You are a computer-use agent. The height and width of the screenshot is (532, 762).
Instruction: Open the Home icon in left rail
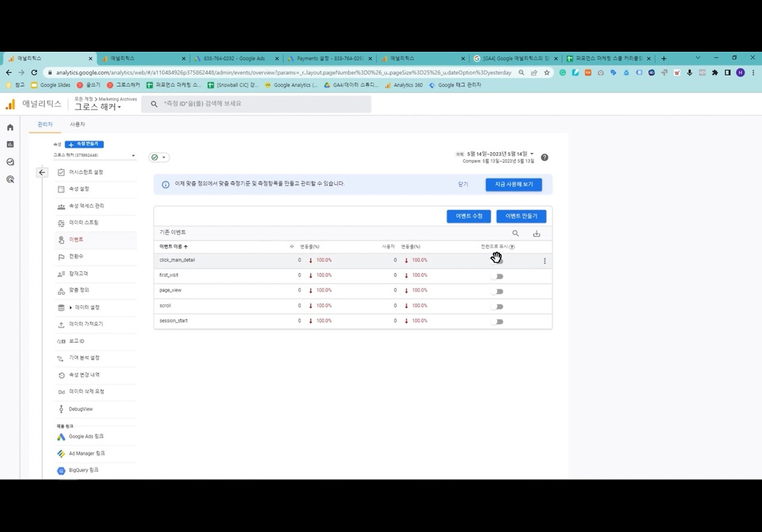[x=10, y=127]
